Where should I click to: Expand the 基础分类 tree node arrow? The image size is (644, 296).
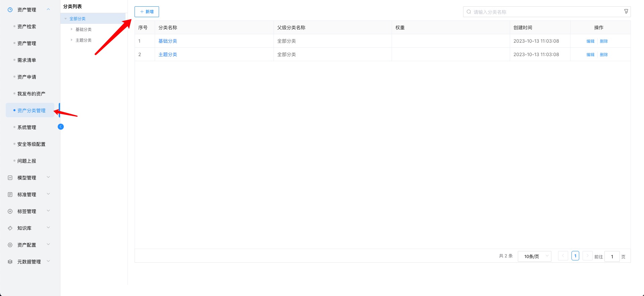(71, 29)
